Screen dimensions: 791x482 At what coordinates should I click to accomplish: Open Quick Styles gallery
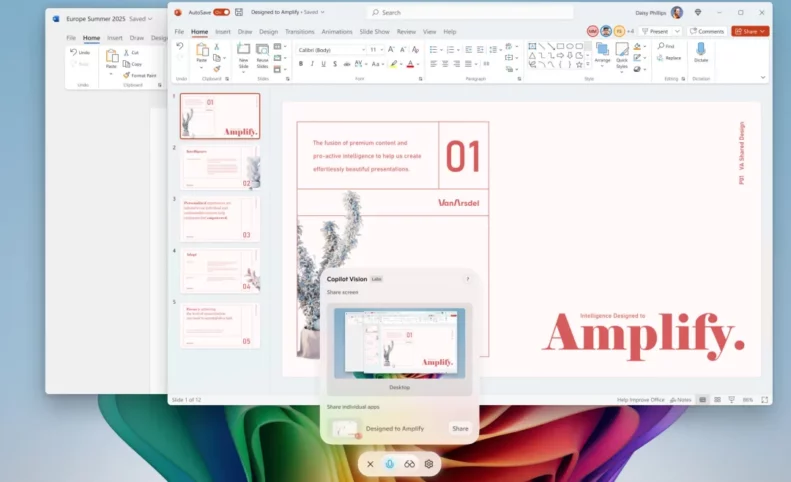pos(622,56)
